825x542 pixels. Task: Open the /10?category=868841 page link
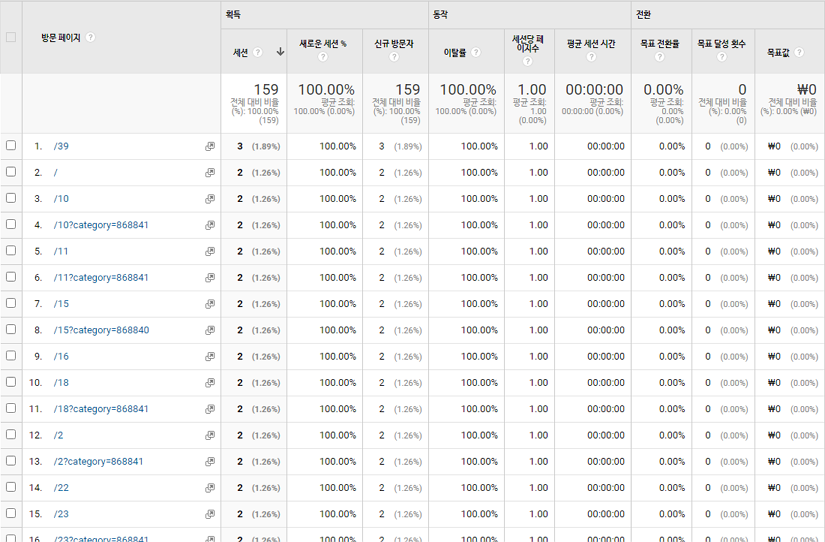coord(101,225)
